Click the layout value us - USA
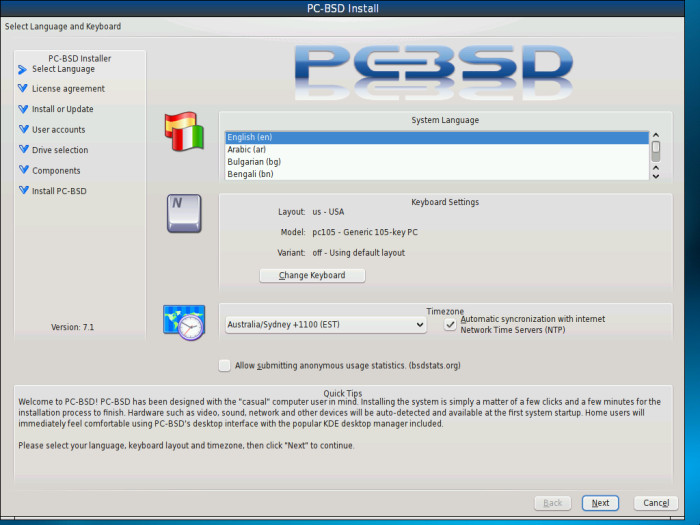The width and height of the screenshot is (700, 525). tap(328, 212)
